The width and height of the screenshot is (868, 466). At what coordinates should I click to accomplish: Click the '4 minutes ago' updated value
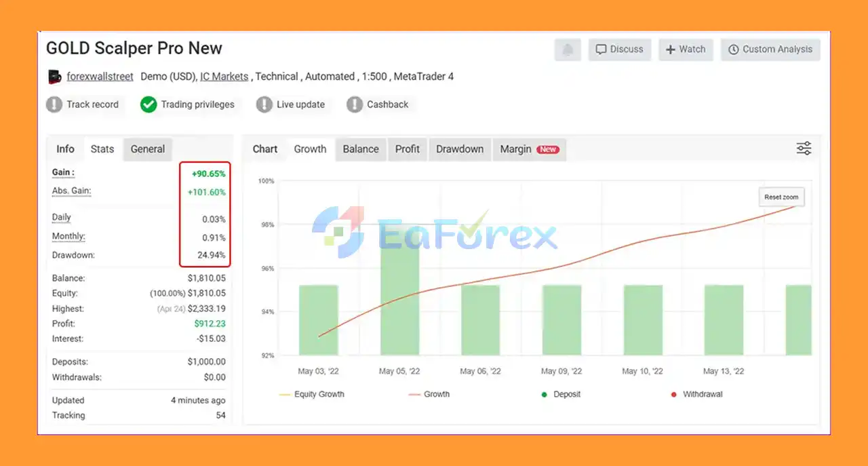click(x=198, y=400)
